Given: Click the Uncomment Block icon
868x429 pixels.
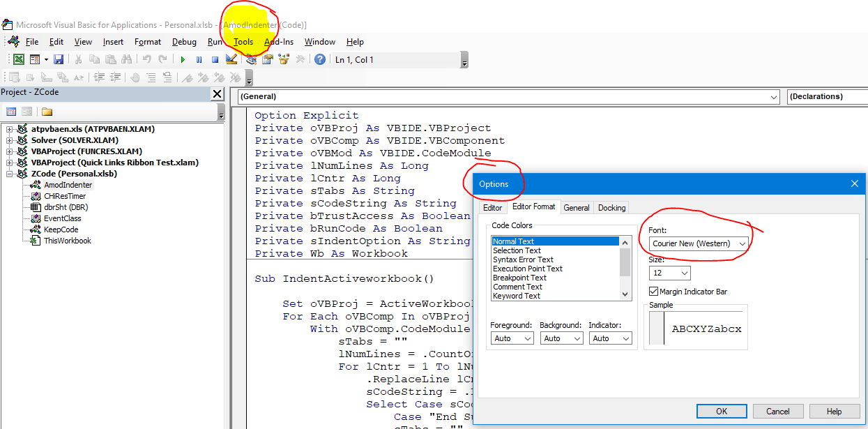Looking at the screenshot, I should [167, 77].
